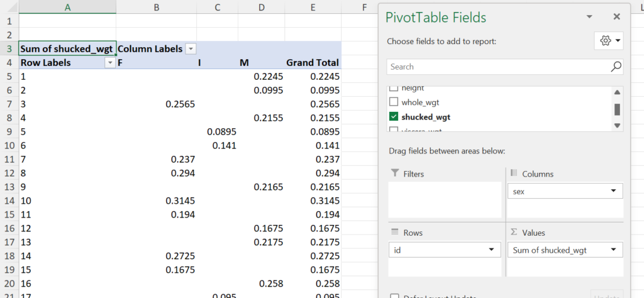Click into the field Search box

[497, 67]
